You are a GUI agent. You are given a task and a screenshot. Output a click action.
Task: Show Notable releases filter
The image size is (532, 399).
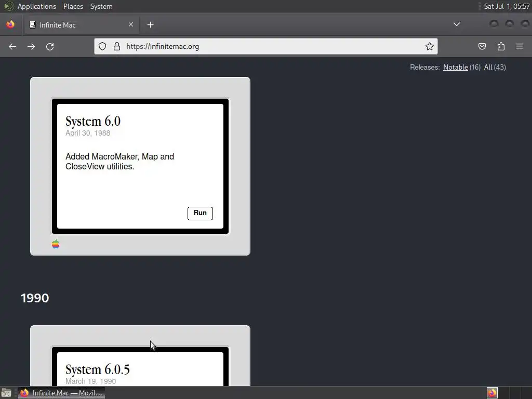(455, 67)
